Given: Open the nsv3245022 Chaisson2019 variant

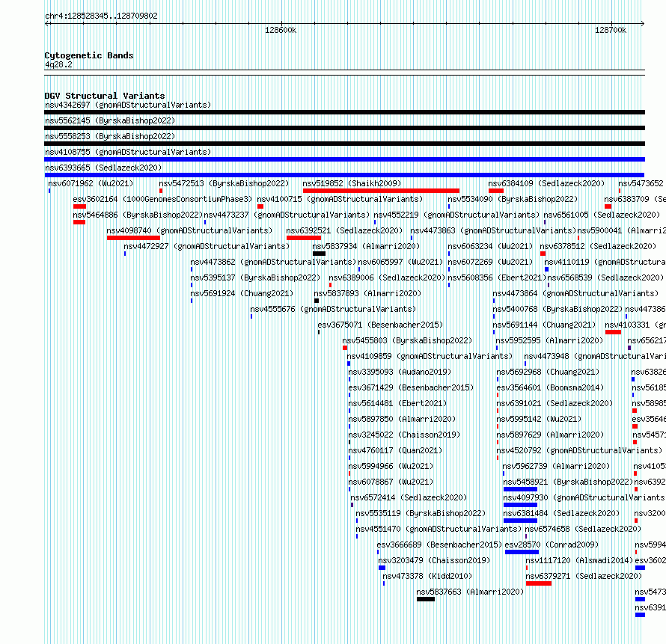Looking at the screenshot, I should coord(404,435).
